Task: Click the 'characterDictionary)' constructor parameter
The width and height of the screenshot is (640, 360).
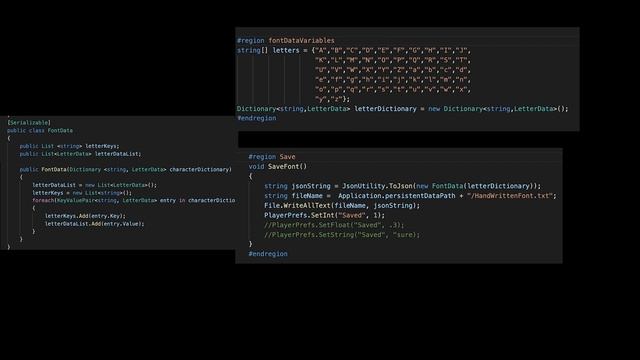Action: (200, 169)
